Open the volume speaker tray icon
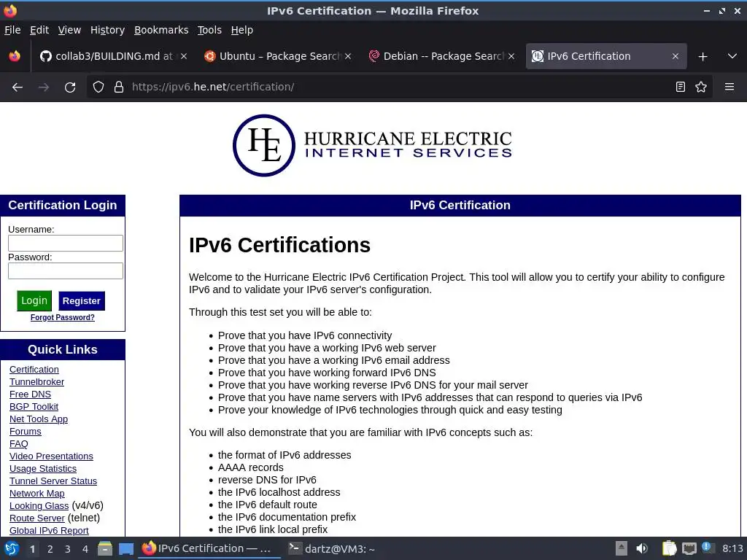The image size is (747, 560). click(x=642, y=548)
